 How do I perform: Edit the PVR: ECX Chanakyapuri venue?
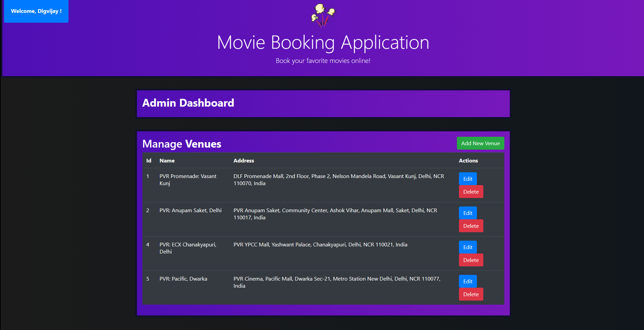click(467, 247)
